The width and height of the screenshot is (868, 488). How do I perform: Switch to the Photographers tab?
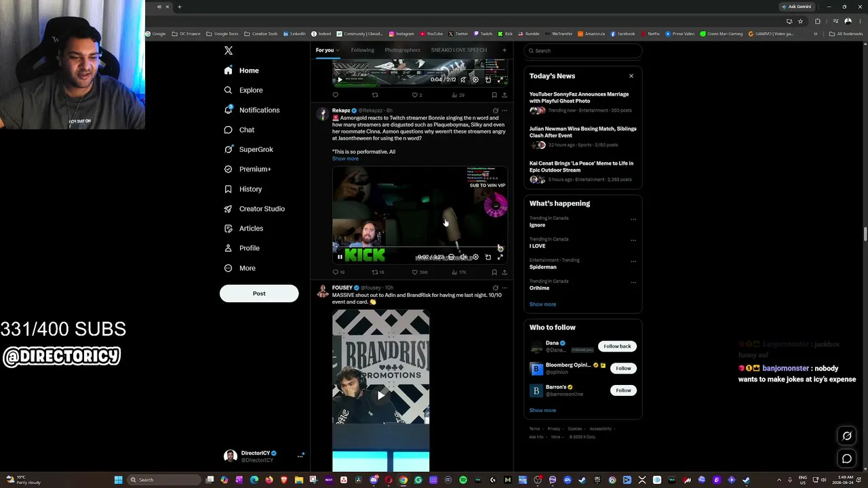point(403,50)
